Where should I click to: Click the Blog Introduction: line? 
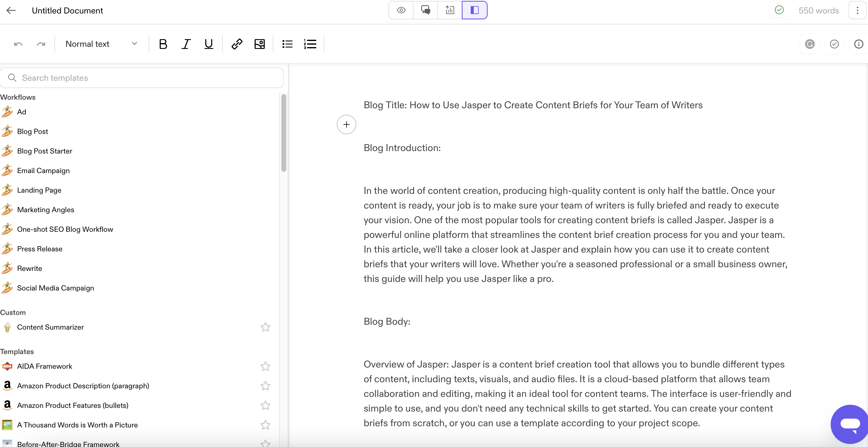tap(402, 148)
